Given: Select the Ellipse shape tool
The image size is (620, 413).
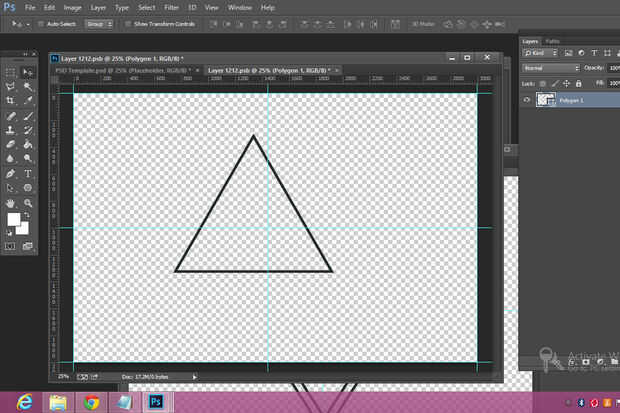Looking at the screenshot, I should click(x=28, y=188).
